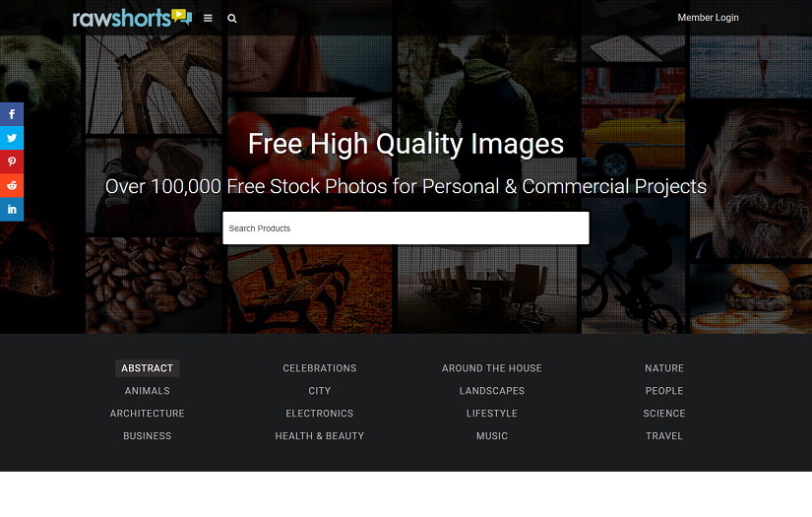Screen dimensions: 812x517
Task: Share page on Facebook
Action: [x=12, y=114]
